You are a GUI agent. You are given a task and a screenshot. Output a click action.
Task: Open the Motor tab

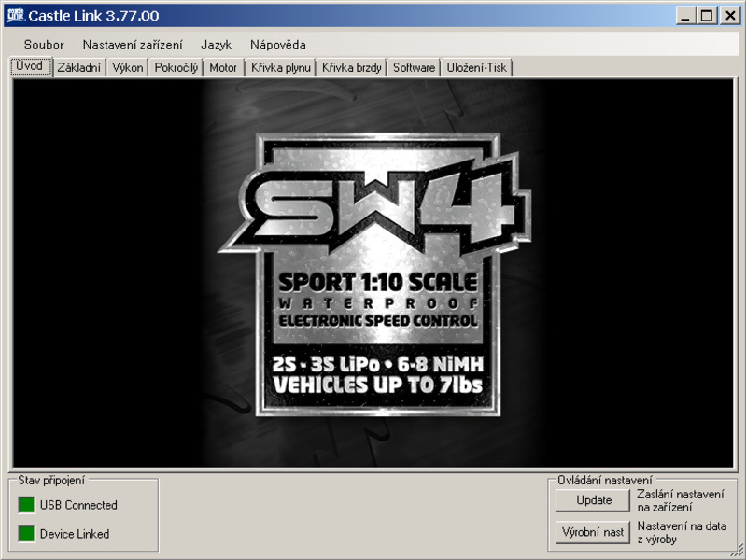click(x=223, y=67)
